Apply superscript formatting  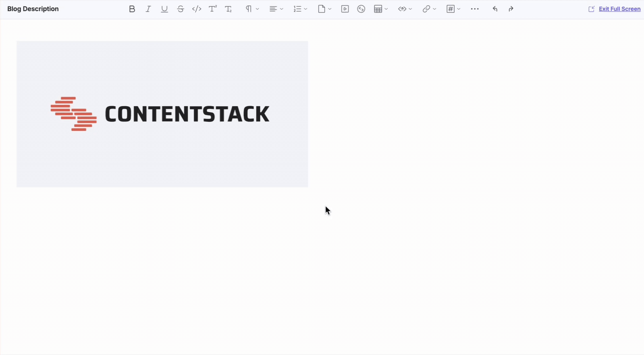pos(212,9)
